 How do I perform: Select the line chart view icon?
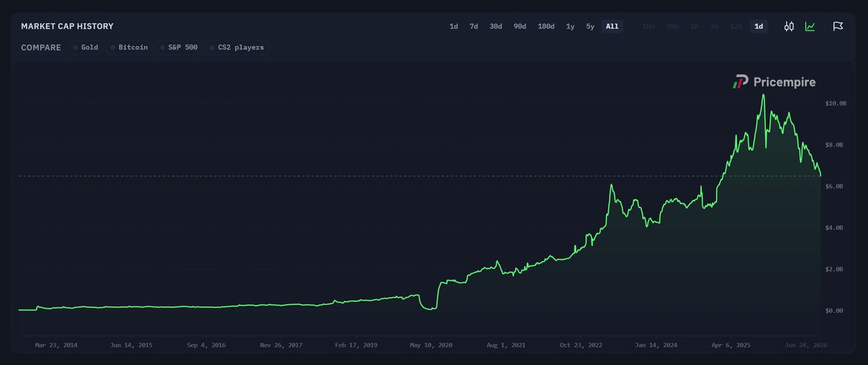tap(810, 27)
